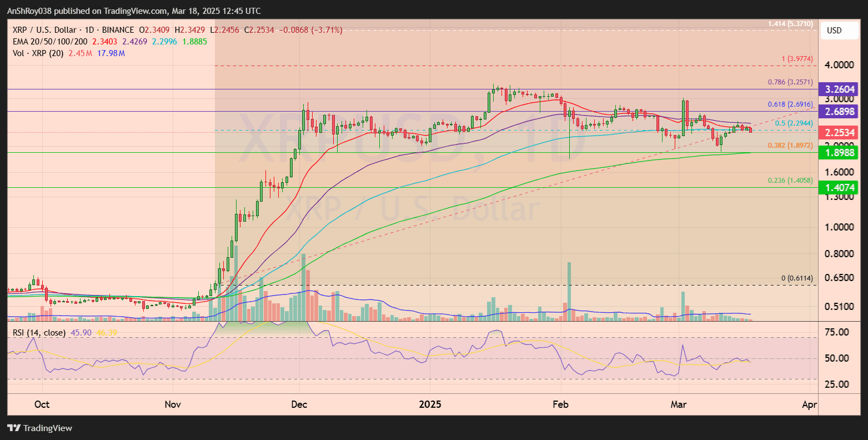Select 2025 on the time axis
This screenshot has width=868, height=440.
(430, 405)
